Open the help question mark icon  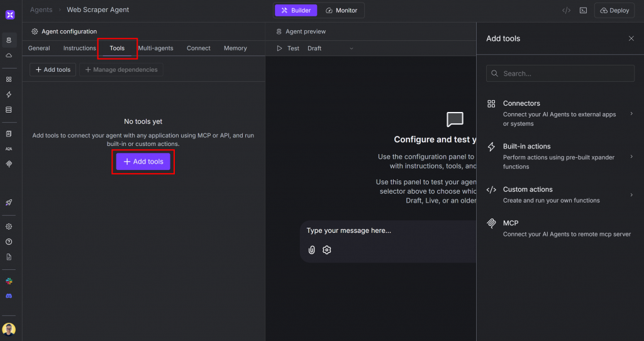click(9, 242)
